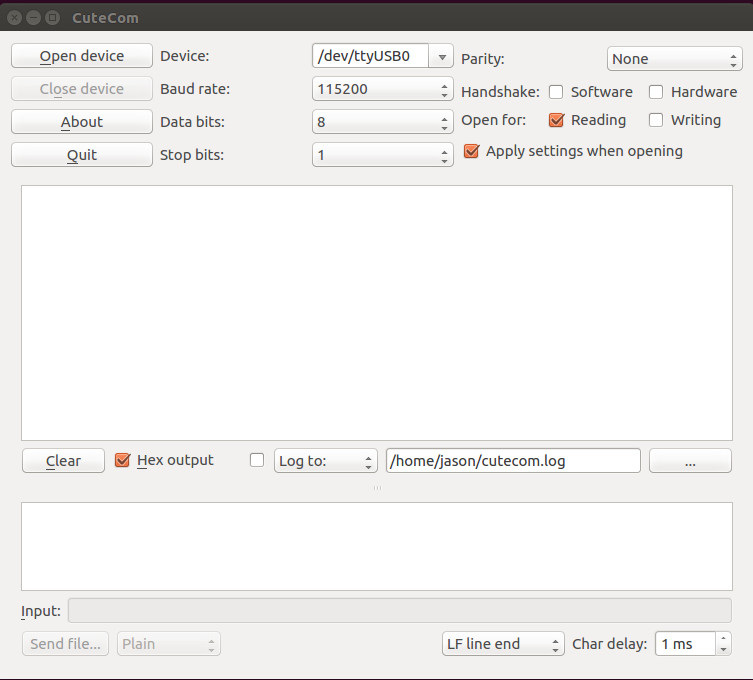Viewport: 753px width, 680px height.
Task: Click the Handshake: label
Action: pos(500,92)
